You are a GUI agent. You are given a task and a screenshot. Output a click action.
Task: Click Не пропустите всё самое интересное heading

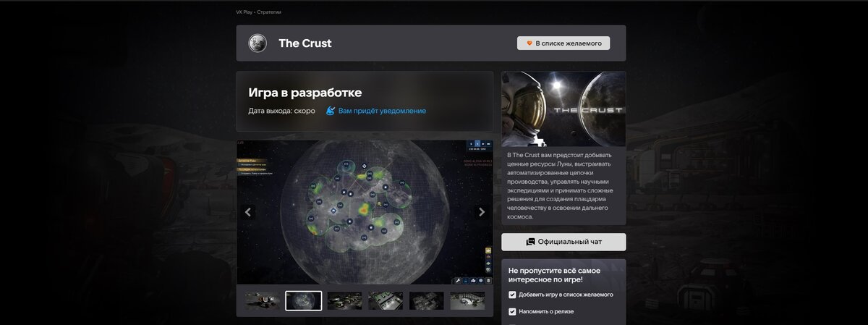click(x=556, y=274)
